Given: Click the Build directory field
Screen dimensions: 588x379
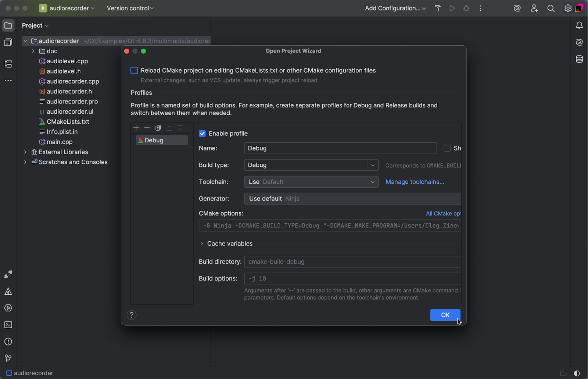Looking at the screenshot, I should coord(352,262).
